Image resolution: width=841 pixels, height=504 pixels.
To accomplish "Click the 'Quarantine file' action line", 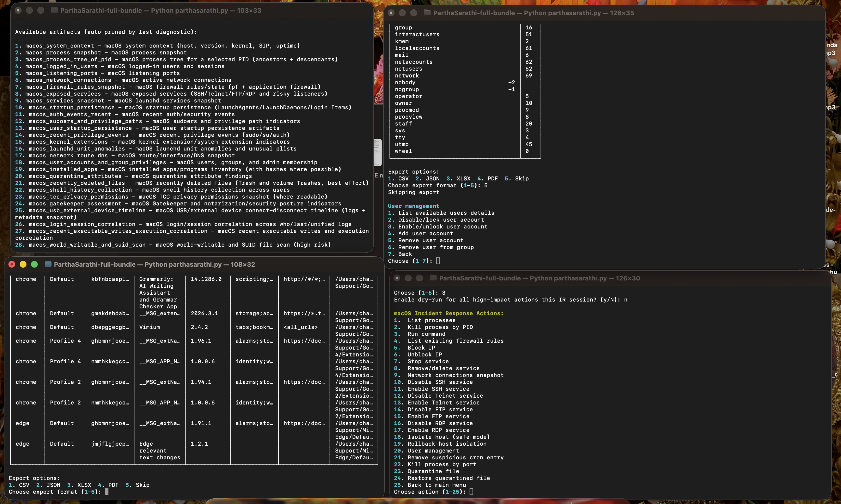I will point(426,471).
